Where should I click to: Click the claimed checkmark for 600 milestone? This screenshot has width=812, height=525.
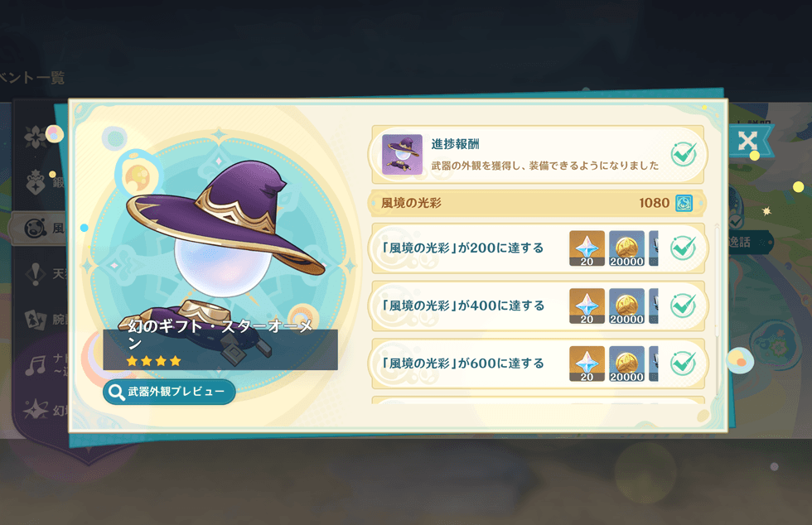pos(683,364)
